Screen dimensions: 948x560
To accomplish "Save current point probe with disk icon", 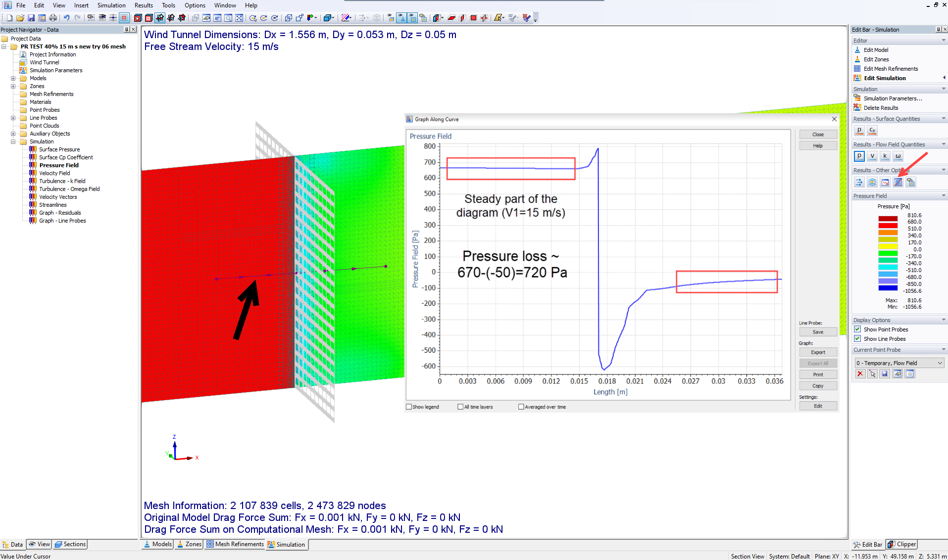I will [x=885, y=374].
